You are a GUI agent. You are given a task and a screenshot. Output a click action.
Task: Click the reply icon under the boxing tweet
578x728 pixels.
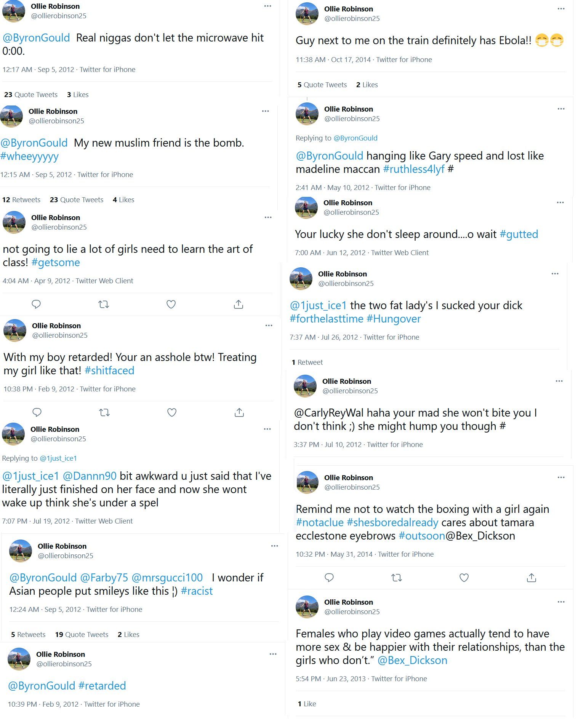pos(328,578)
